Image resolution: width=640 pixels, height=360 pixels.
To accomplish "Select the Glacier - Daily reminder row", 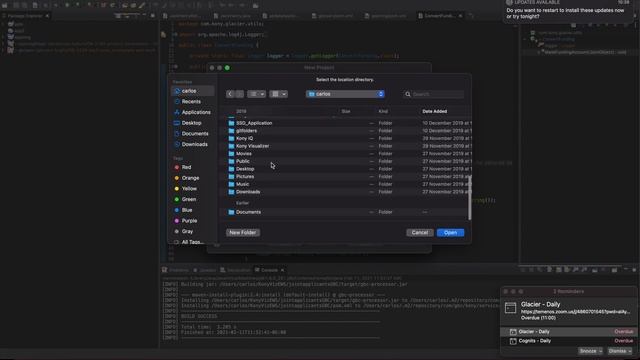I will [x=569, y=331].
